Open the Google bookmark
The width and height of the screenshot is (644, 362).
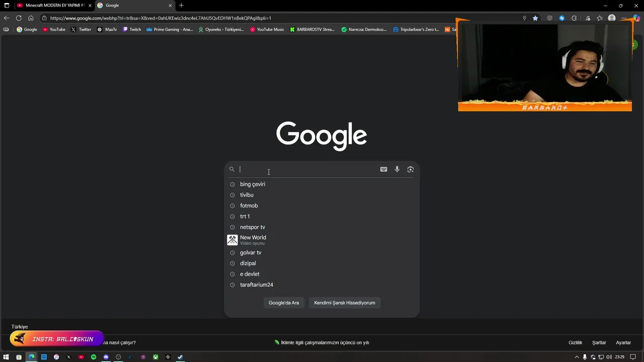[27, 30]
